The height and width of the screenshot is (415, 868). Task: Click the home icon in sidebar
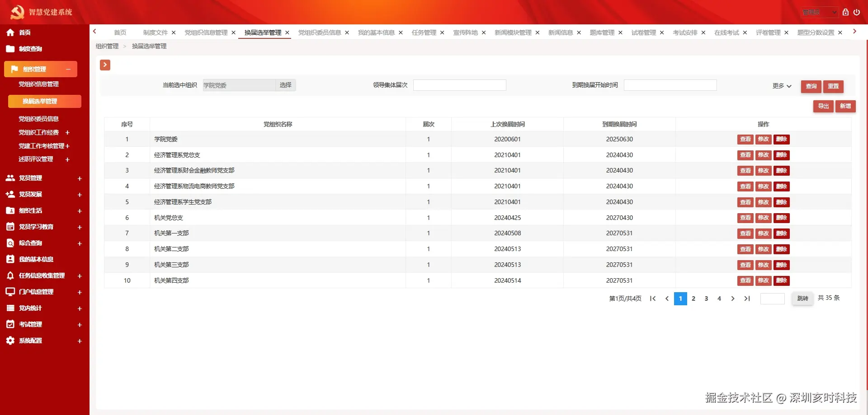point(10,33)
